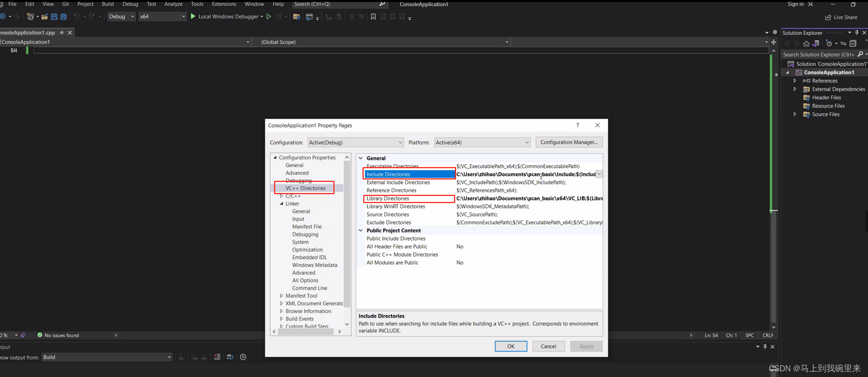The height and width of the screenshot is (377, 868).
Task: Click the bookmark toggle toolbar icon
Action: coord(373,16)
